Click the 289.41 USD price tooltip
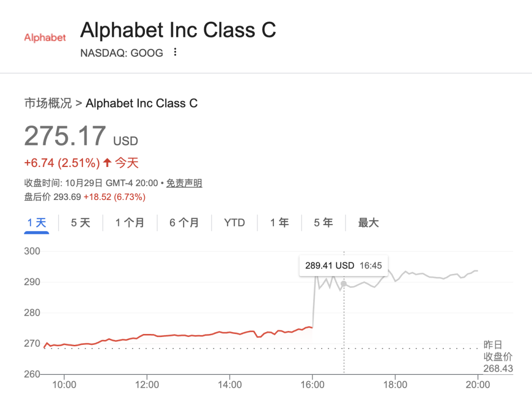This screenshot has height=400, width=532. (343, 266)
